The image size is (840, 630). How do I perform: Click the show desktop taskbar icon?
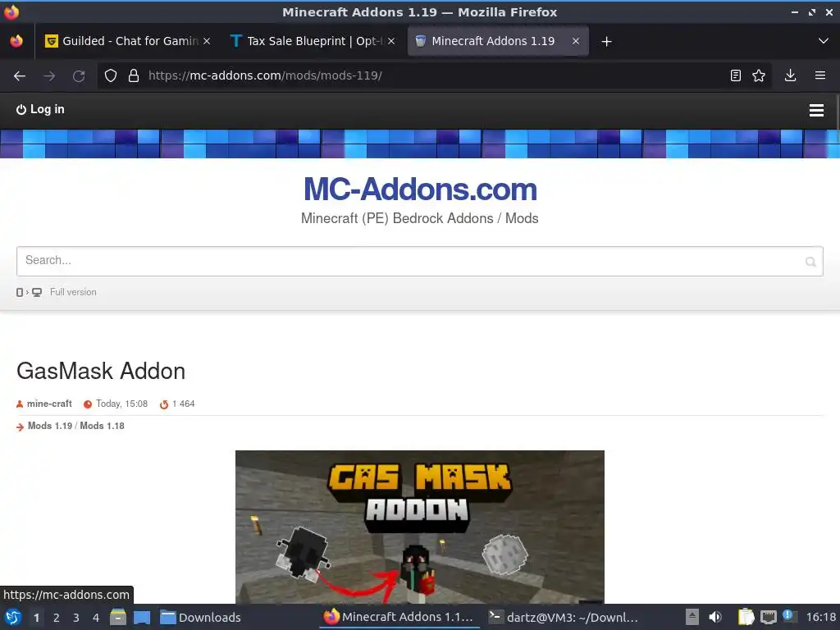coord(142,617)
